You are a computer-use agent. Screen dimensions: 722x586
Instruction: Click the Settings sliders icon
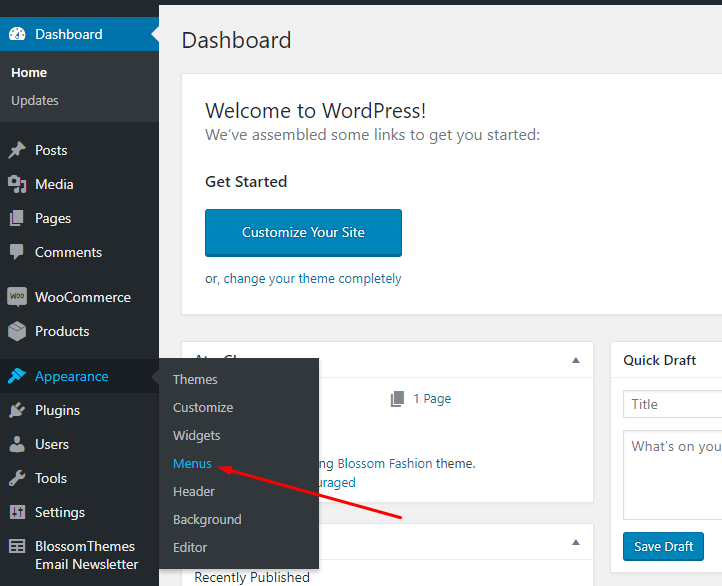(17, 512)
